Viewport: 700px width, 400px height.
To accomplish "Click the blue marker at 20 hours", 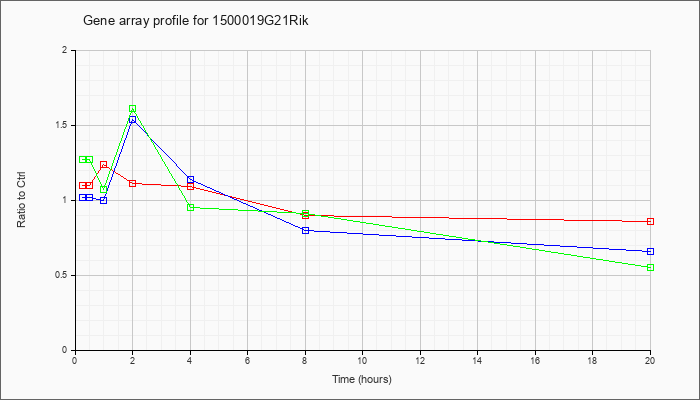I will [650, 251].
